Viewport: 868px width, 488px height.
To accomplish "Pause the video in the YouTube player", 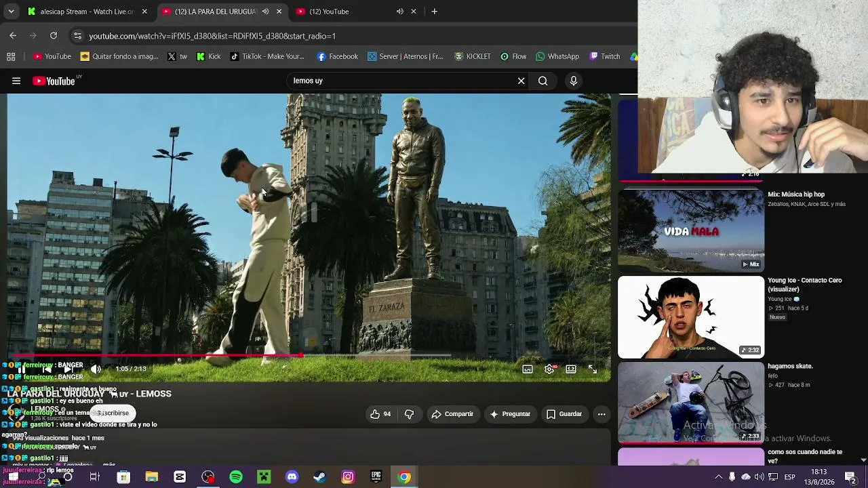I will tap(22, 369).
